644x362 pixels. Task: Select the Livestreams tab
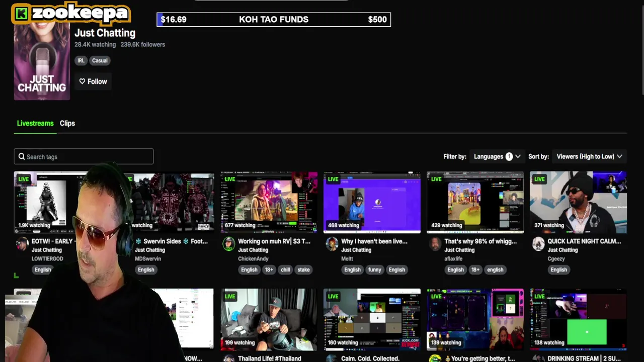click(x=35, y=123)
